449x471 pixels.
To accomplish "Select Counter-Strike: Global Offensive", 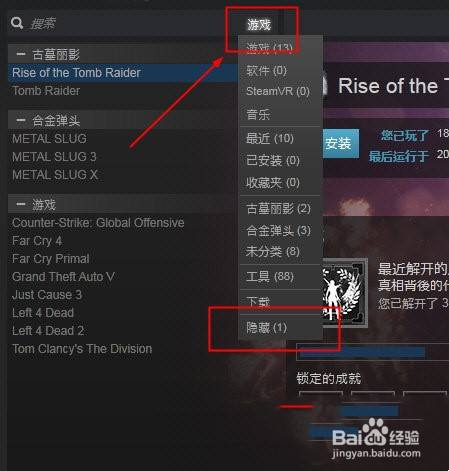I will 98,223.
